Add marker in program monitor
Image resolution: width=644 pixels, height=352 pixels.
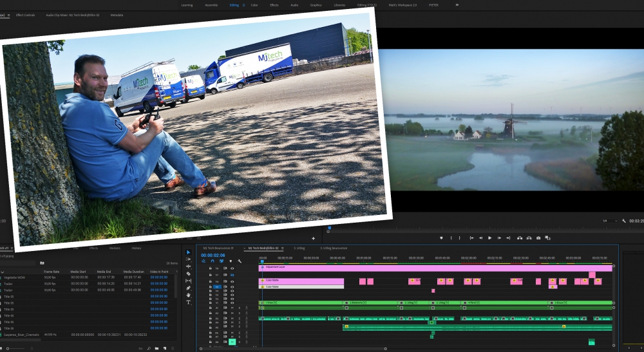[442, 238]
